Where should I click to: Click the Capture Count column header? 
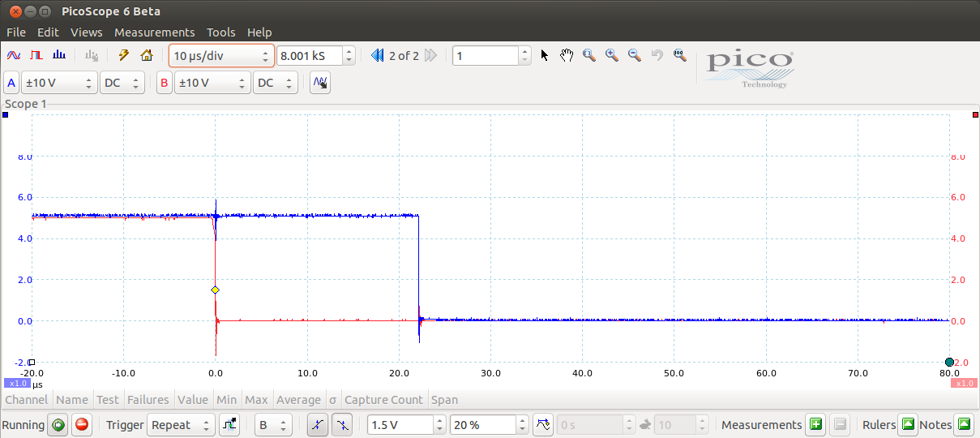(x=383, y=399)
